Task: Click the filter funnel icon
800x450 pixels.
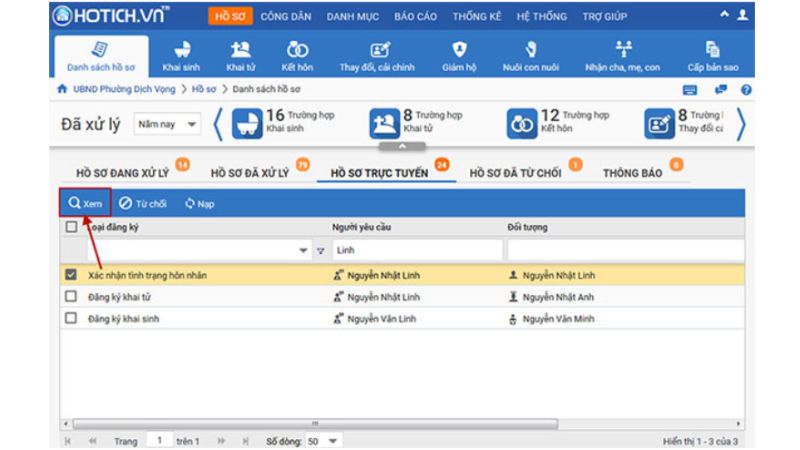Action: 320,251
